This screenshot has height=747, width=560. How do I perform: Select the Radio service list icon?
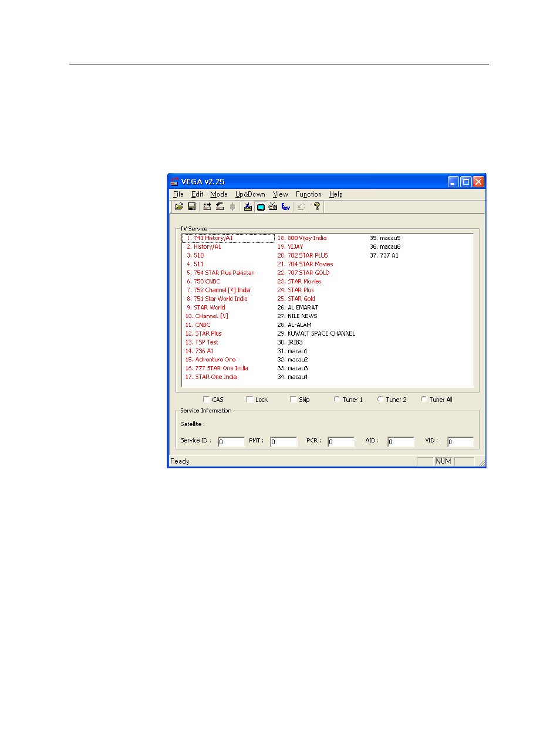point(273,207)
